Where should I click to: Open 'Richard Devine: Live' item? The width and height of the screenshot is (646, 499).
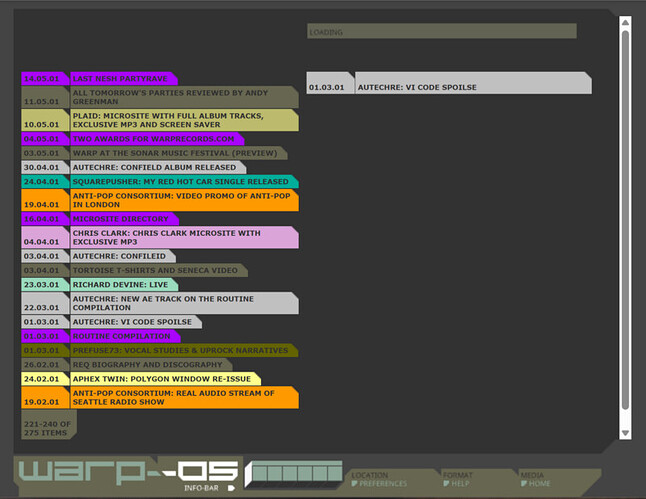tap(124, 284)
